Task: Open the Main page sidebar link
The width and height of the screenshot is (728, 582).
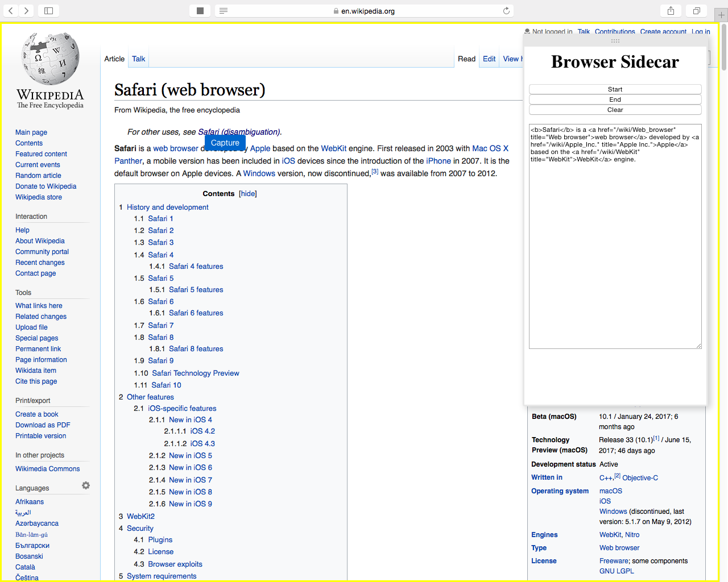Action: click(x=31, y=132)
